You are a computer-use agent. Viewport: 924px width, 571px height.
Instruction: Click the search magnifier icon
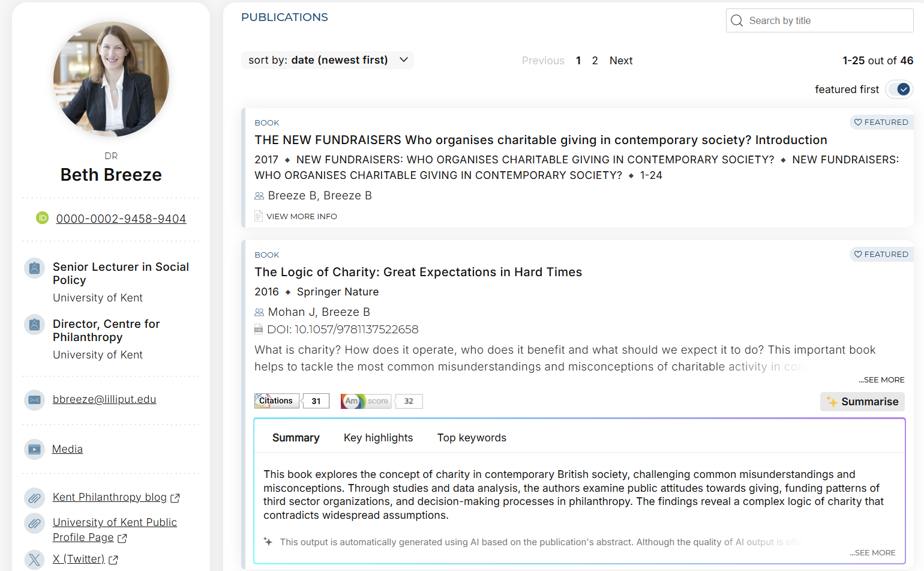click(x=737, y=20)
